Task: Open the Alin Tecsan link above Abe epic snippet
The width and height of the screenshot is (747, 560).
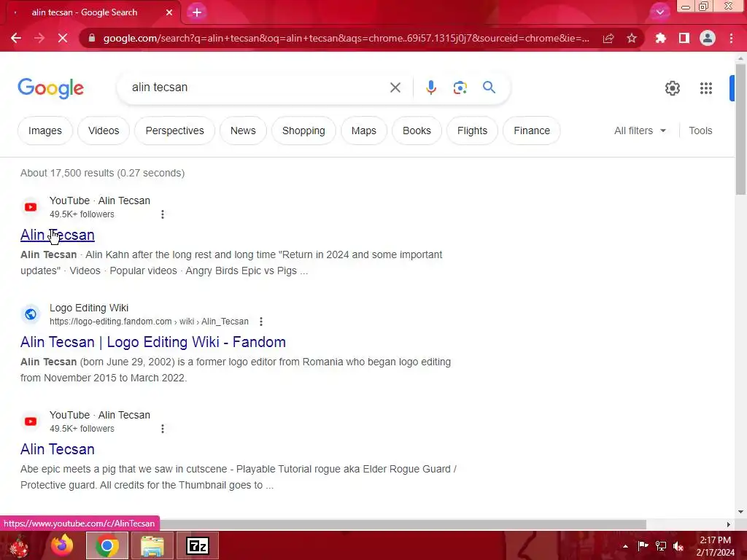Action: (58, 449)
